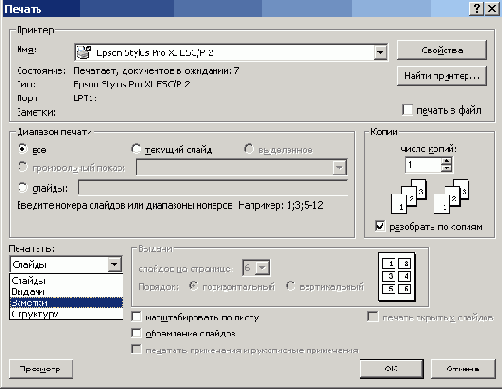The image size is (502, 389).
Task: Select the 'все' radio button
Action: tap(22, 149)
